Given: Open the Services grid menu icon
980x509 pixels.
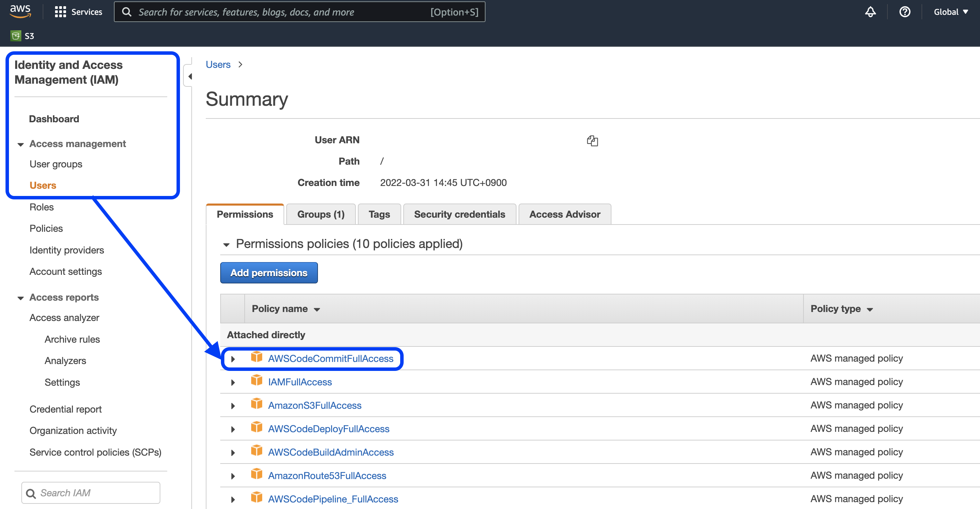Looking at the screenshot, I should coord(60,12).
